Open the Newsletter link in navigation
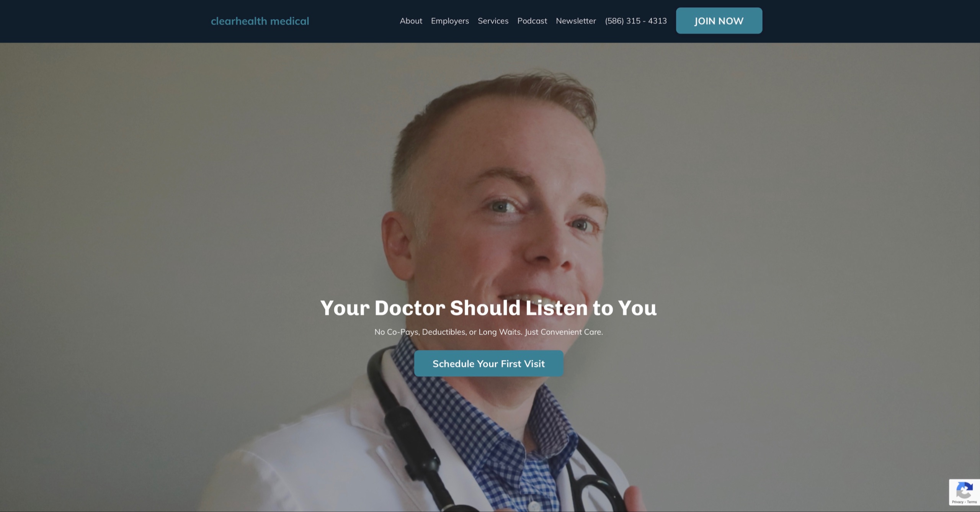The height and width of the screenshot is (512, 980). coord(576,21)
